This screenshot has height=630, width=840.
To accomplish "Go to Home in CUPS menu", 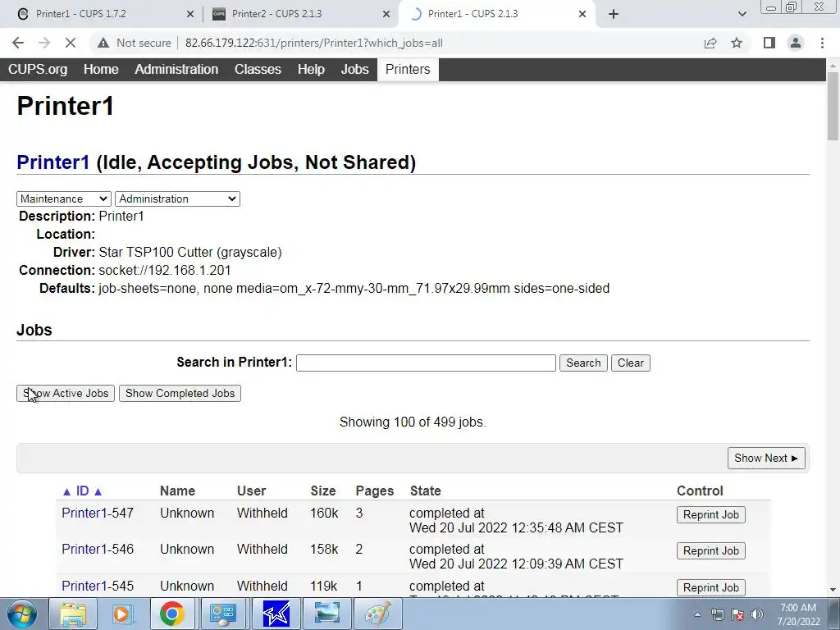I will 101,69.
